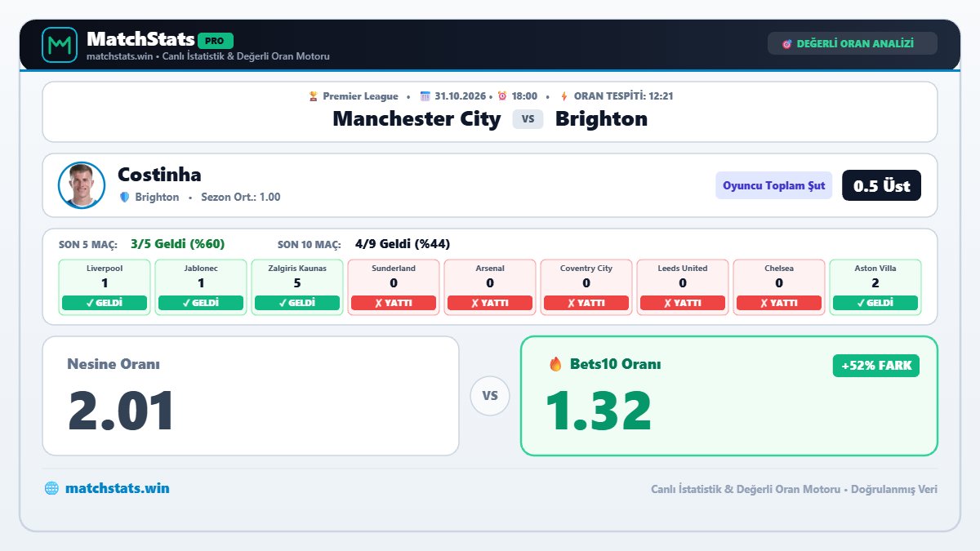Screen dimensions: 980x551
Task: Click the trophy icon beside Premier League
Action: (x=314, y=96)
